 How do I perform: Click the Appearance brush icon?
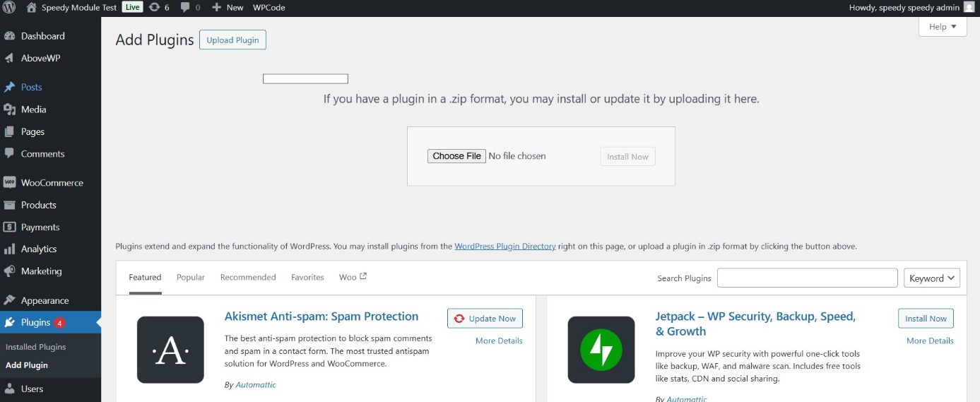pos(9,300)
